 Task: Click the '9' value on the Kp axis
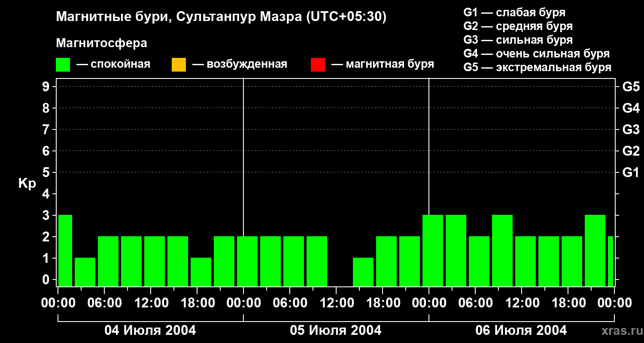click(x=47, y=87)
